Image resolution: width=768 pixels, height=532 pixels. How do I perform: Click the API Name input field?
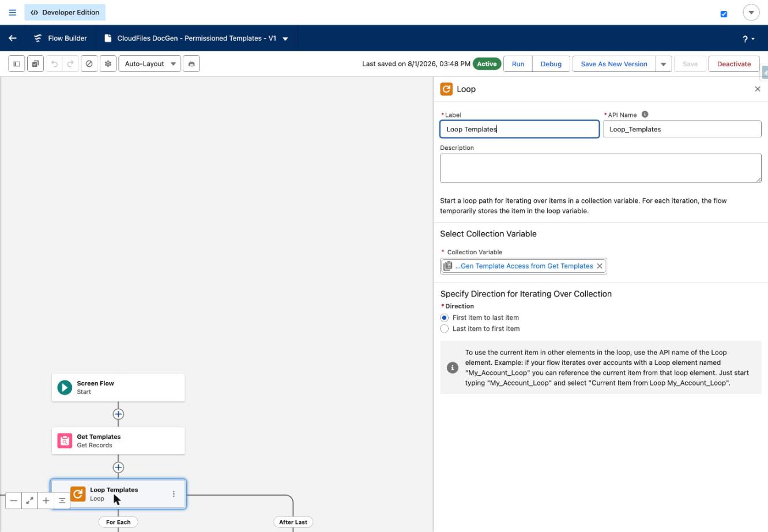click(682, 129)
